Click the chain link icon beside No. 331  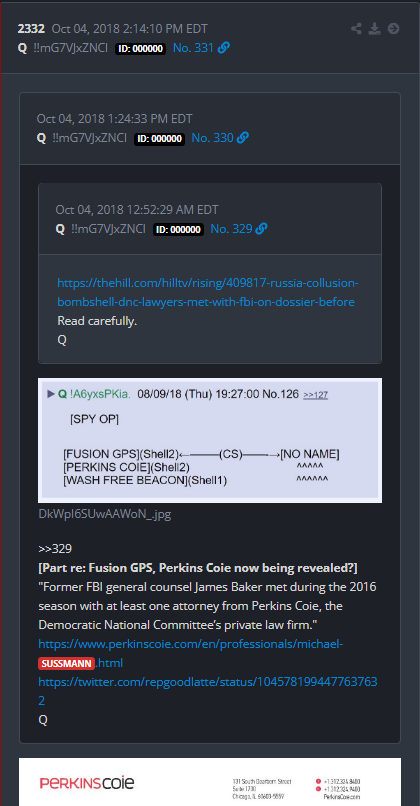(224, 48)
